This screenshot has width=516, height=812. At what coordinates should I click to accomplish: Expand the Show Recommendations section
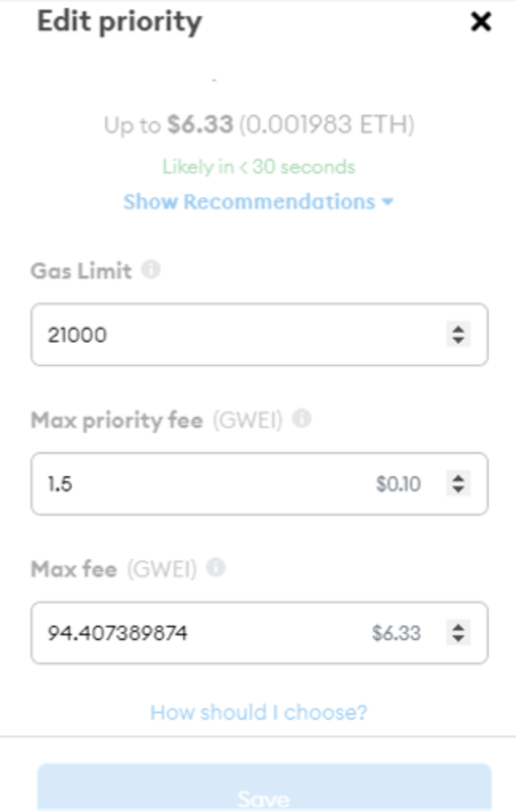click(248, 201)
